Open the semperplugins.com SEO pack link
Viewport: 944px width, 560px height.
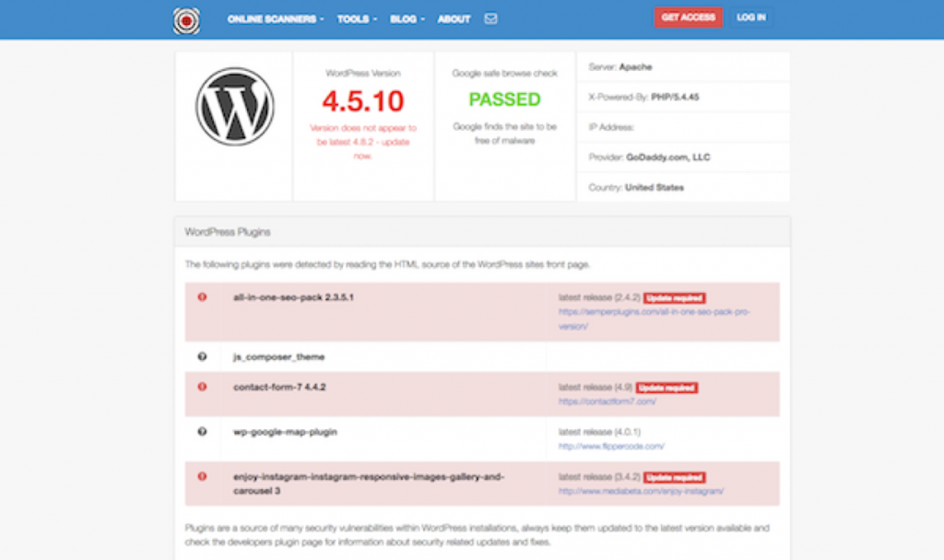click(x=654, y=319)
